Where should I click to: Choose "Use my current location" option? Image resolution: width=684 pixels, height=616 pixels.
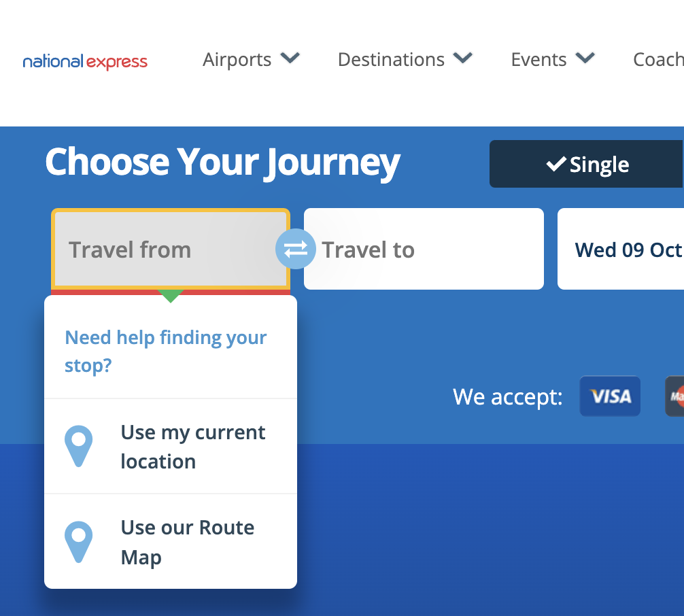pyautogui.click(x=192, y=447)
